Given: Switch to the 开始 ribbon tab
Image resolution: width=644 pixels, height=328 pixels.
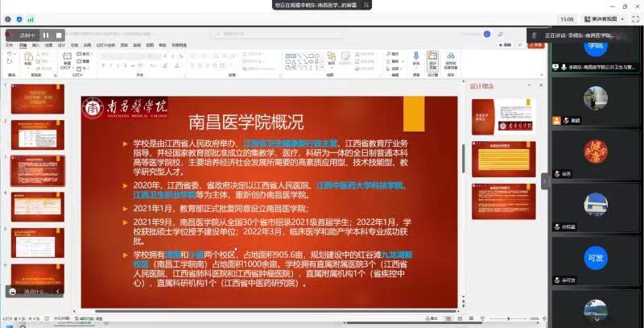Looking at the screenshot, I should (x=23, y=46).
